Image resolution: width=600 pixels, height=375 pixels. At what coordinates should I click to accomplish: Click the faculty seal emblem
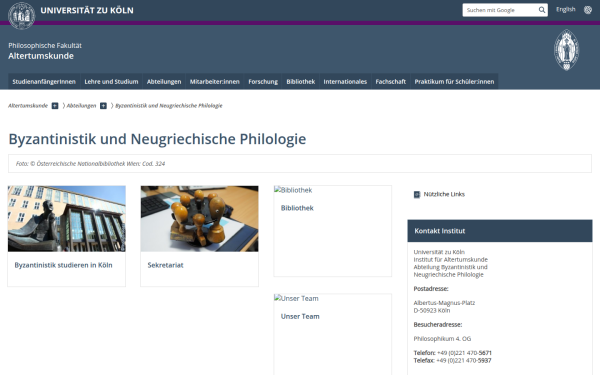566,50
